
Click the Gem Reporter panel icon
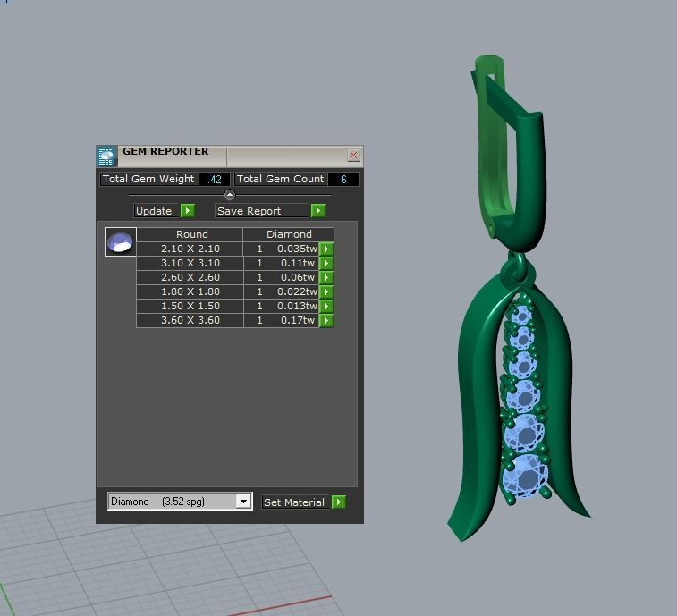pyautogui.click(x=106, y=156)
